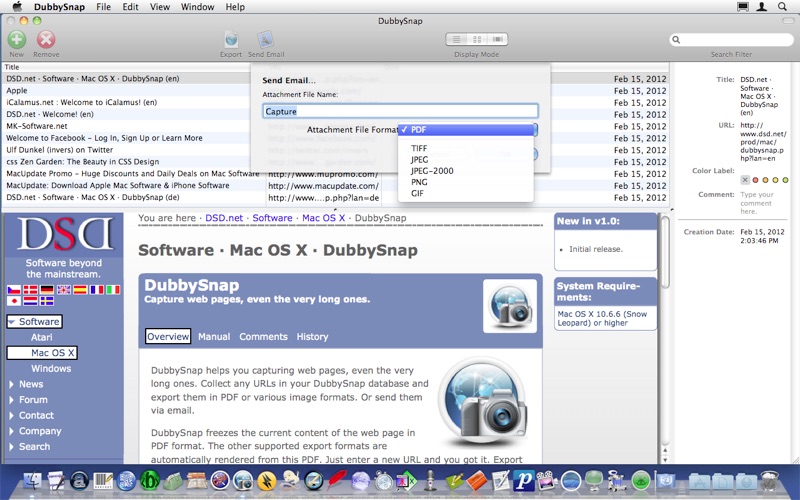Choose JPEG attachment format
This screenshot has height=500, width=800.
tap(465, 160)
